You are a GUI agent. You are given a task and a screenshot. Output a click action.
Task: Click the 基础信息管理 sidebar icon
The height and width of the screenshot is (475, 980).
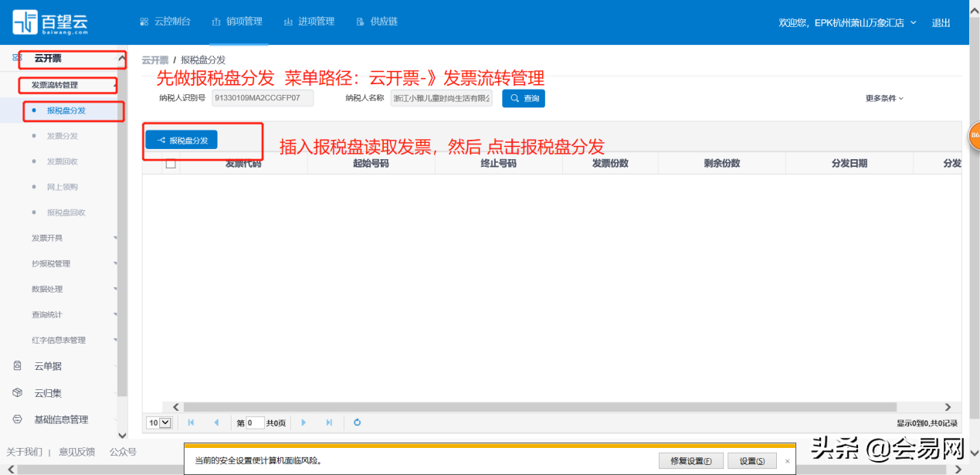(x=17, y=419)
